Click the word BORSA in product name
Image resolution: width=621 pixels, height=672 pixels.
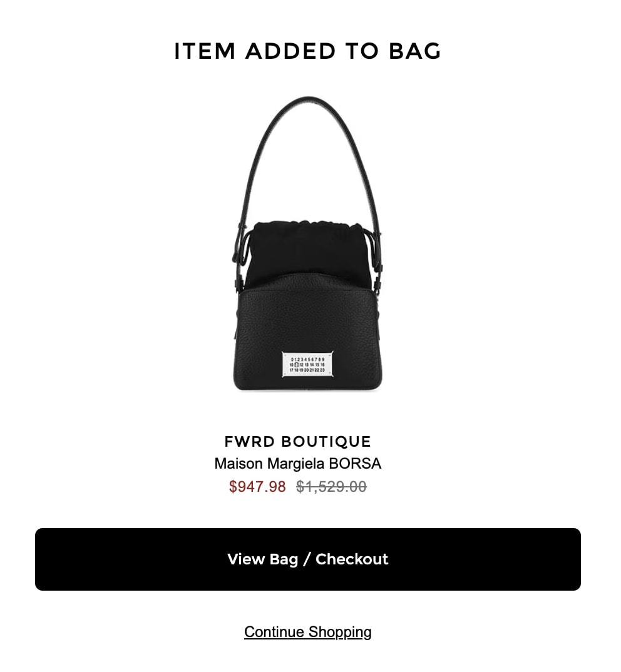coord(355,463)
